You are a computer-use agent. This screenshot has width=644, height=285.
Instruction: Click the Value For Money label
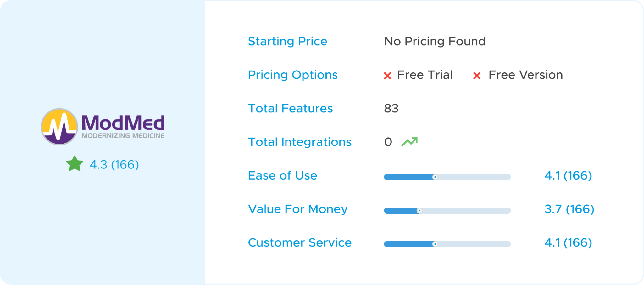pos(297,209)
